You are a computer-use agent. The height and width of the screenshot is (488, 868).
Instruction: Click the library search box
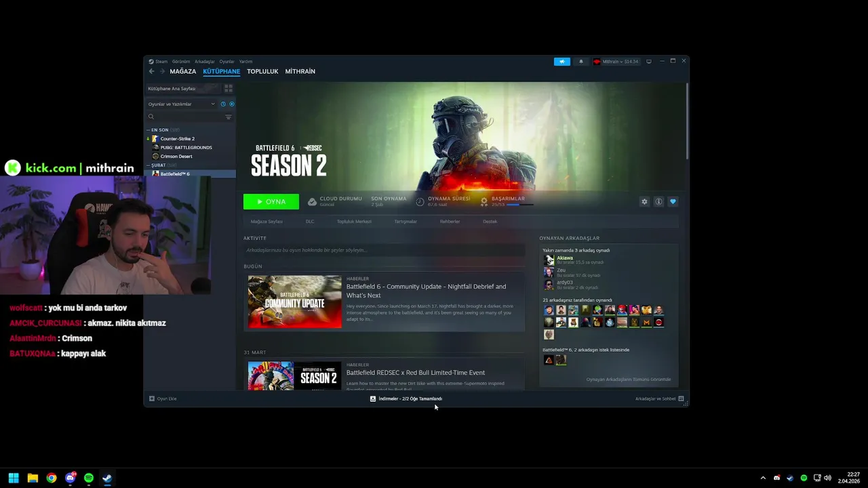186,117
